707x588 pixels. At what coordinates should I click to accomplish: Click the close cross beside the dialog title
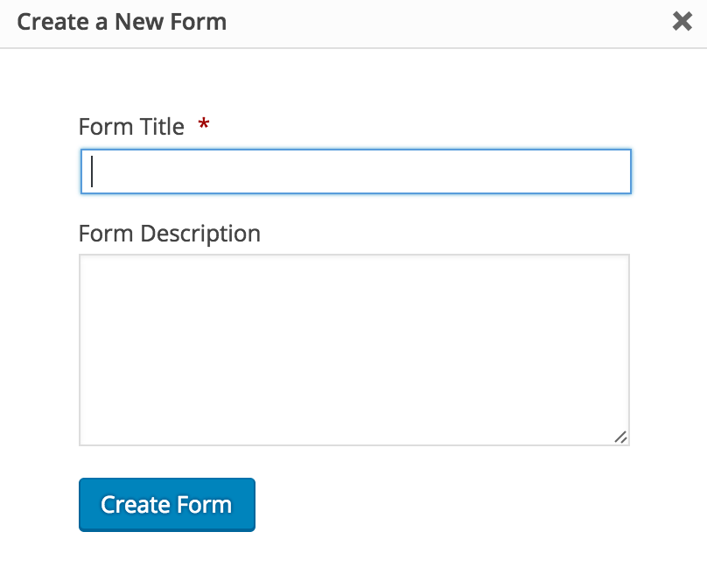click(683, 22)
